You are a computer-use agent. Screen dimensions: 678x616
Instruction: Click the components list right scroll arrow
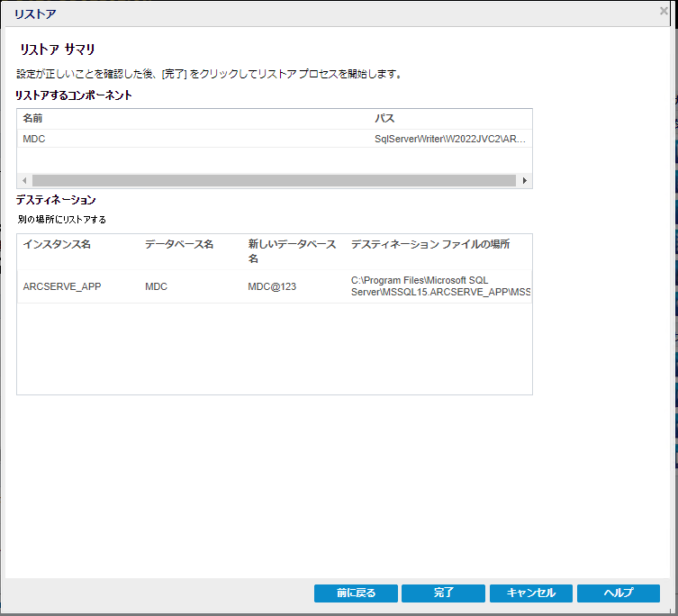click(525, 180)
